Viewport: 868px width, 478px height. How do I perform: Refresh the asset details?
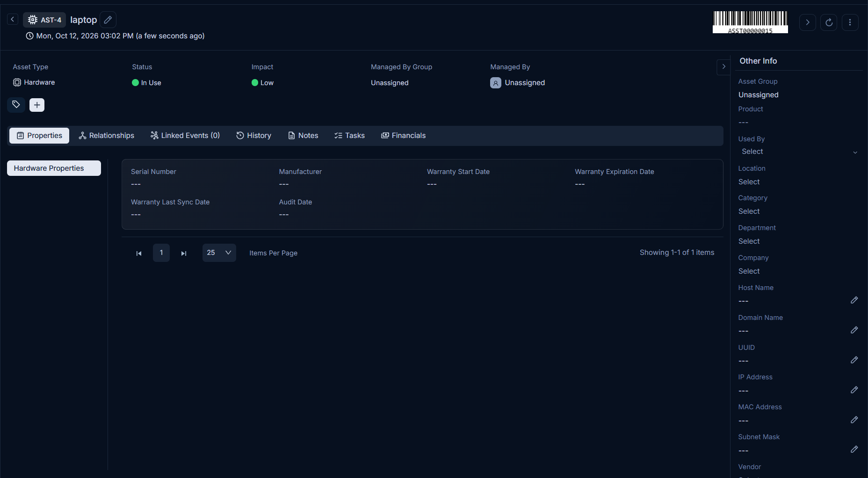(x=829, y=22)
